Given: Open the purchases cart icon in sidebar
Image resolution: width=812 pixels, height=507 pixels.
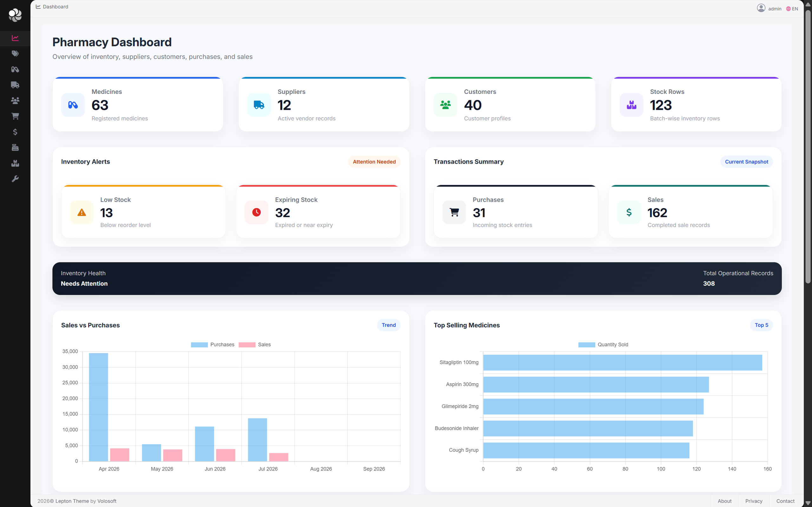Looking at the screenshot, I should coord(15,116).
